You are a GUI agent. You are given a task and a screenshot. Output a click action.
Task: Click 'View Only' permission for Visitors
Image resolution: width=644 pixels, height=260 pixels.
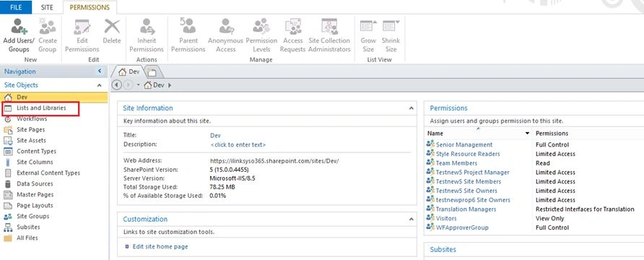pyautogui.click(x=549, y=218)
